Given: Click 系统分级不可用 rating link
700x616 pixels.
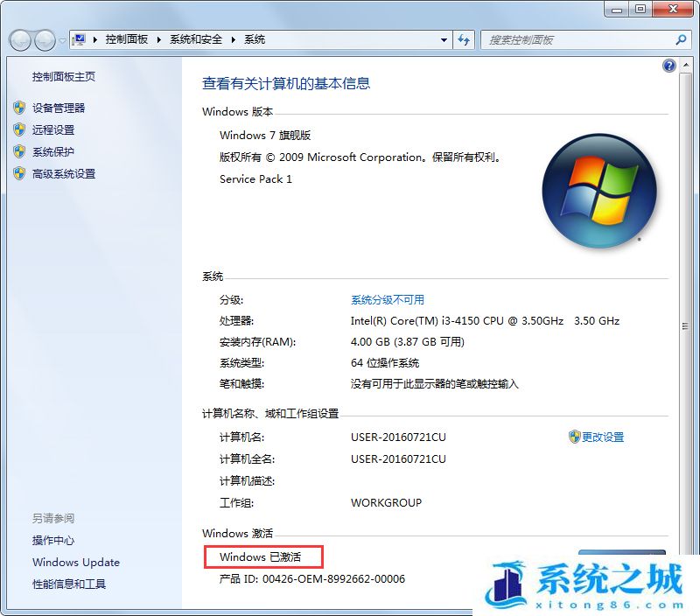Looking at the screenshot, I should click(388, 300).
